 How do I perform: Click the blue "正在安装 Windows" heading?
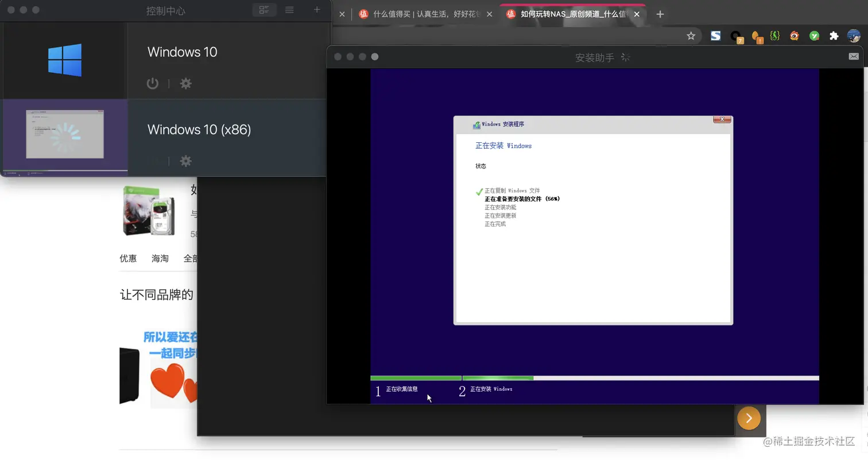coord(503,146)
